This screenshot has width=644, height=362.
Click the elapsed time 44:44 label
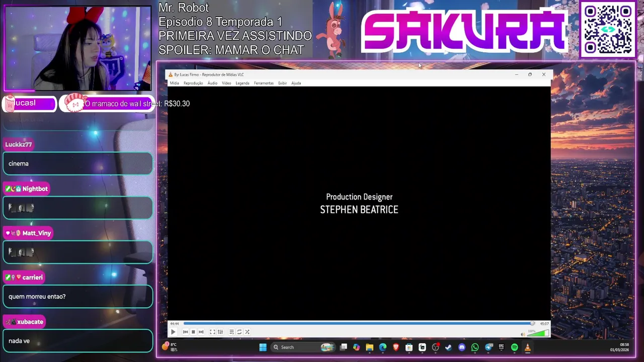pos(175,324)
